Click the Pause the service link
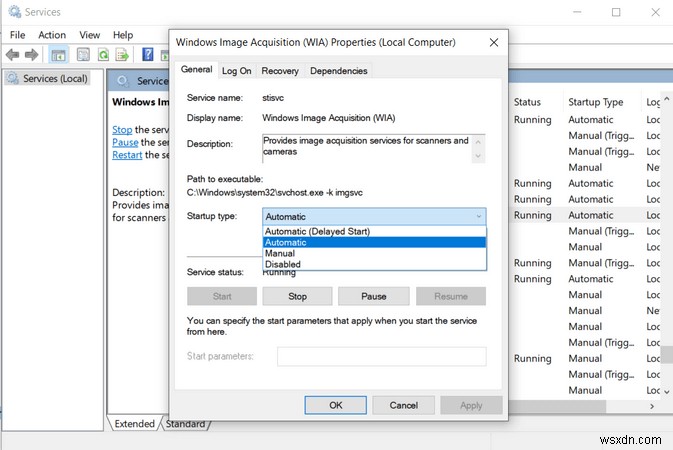673x450 pixels. click(125, 142)
